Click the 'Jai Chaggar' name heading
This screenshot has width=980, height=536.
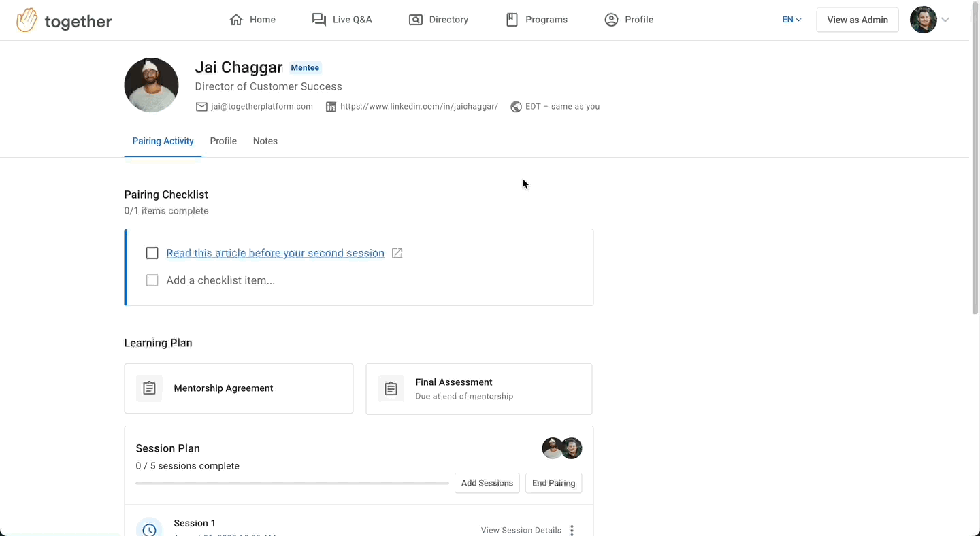(x=239, y=67)
